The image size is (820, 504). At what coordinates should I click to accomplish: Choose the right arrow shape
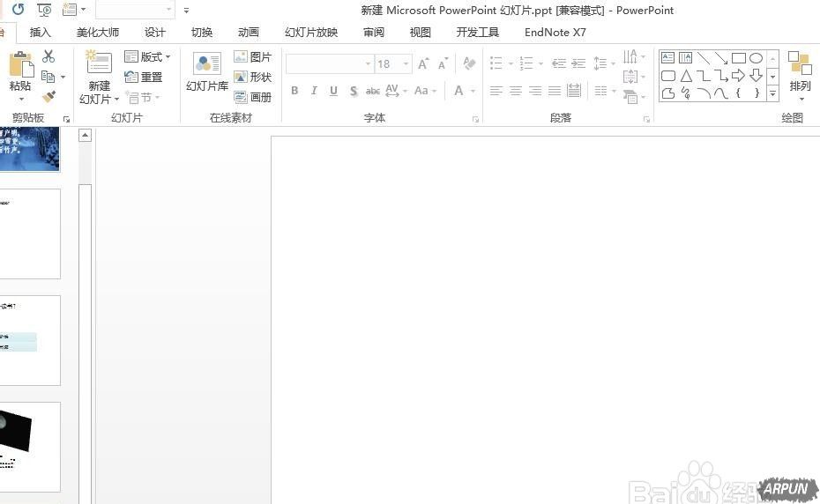click(x=738, y=76)
